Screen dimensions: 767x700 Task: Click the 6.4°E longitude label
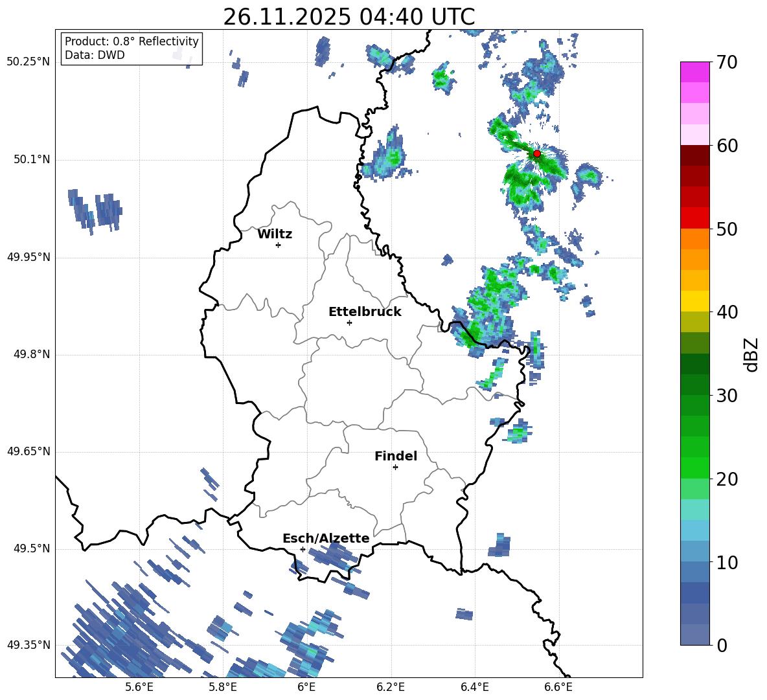click(474, 687)
